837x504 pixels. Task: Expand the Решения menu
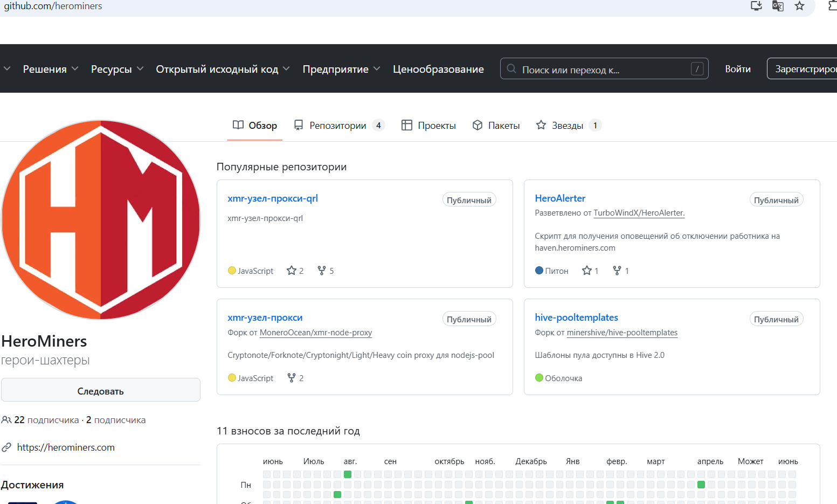51,69
